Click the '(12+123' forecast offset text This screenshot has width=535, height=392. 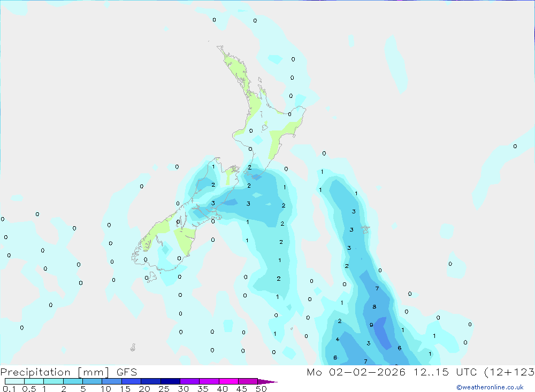509,372
